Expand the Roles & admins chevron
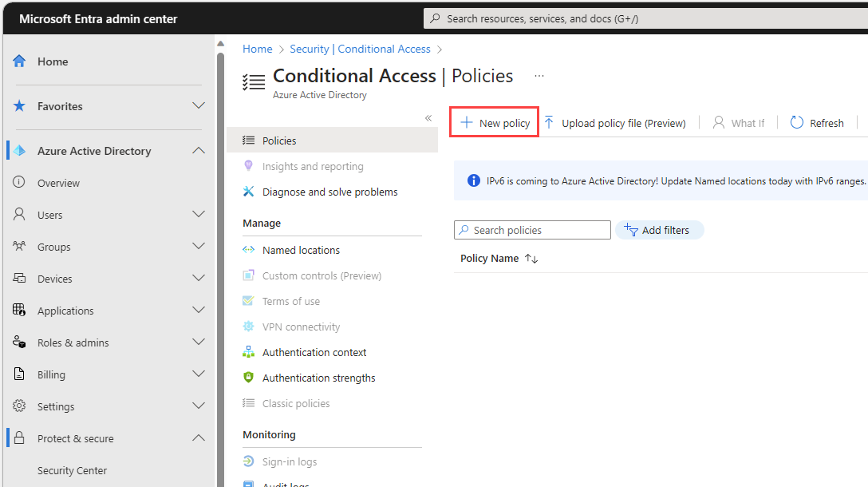The image size is (868, 487). pyautogui.click(x=198, y=342)
